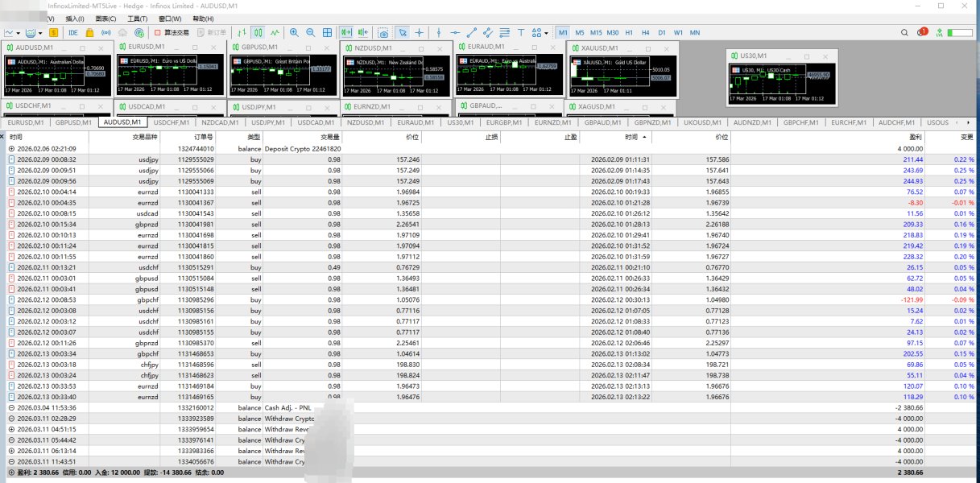
Task: Expand the objects shapes dropdown
Action: pyautogui.click(x=547, y=33)
